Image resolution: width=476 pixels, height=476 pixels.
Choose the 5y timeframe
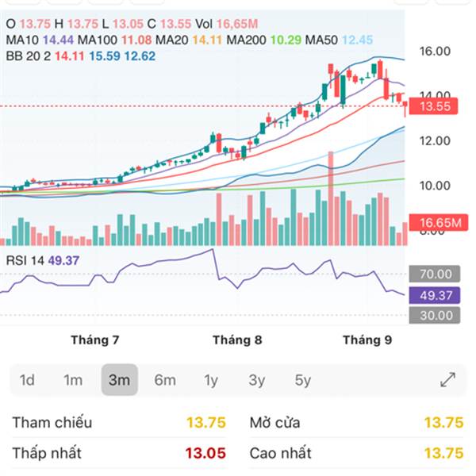(303, 380)
